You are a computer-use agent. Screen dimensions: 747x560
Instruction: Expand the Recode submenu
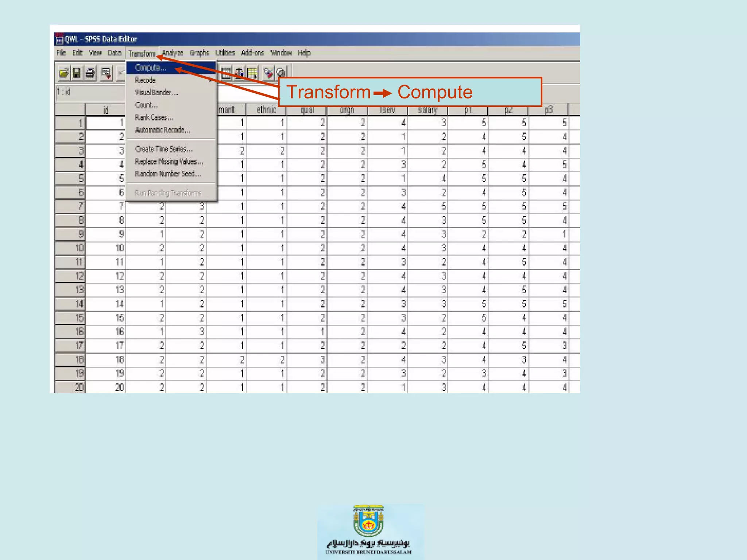[171, 80]
